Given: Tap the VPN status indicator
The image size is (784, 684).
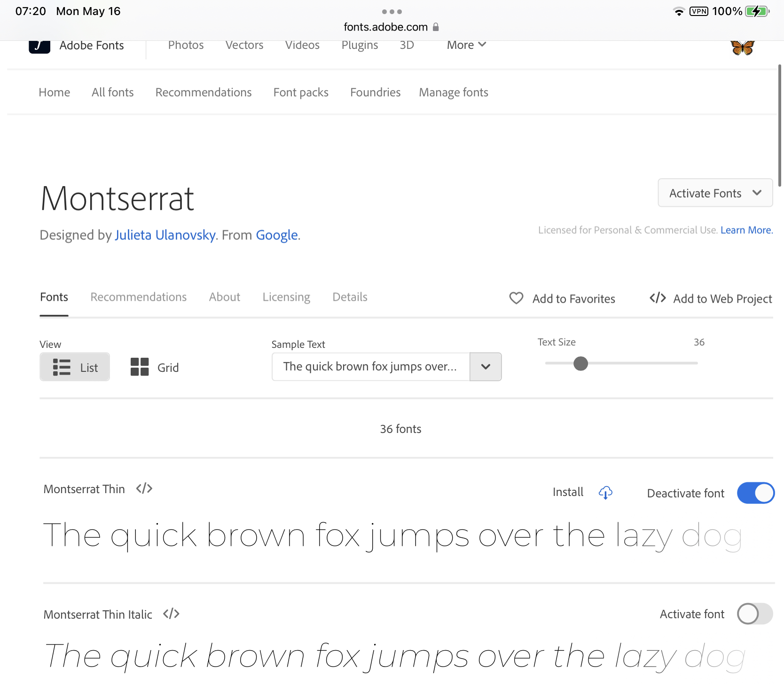Looking at the screenshot, I should tap(699, 11).
